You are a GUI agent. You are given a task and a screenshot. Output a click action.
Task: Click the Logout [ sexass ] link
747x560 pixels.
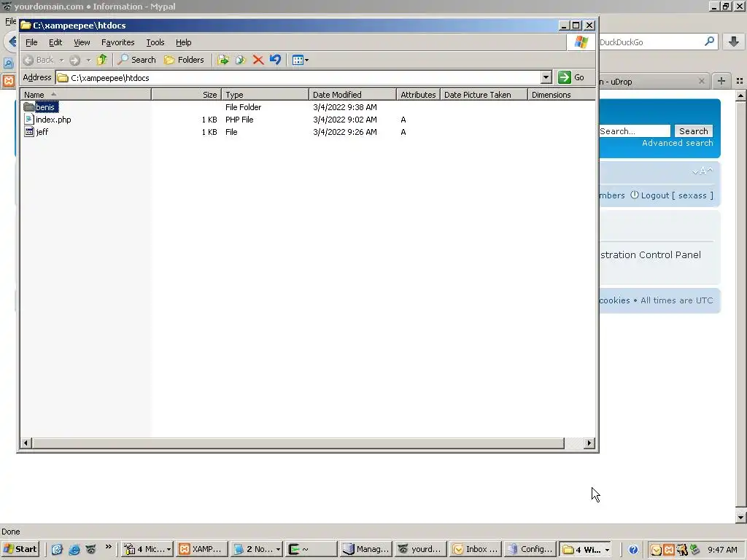tap(672, 195)
